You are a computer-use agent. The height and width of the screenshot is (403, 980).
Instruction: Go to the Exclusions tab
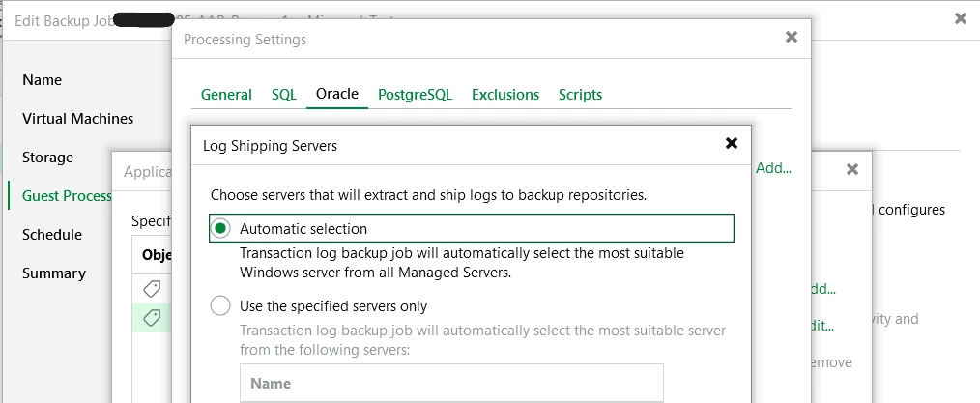coord(505,94)
